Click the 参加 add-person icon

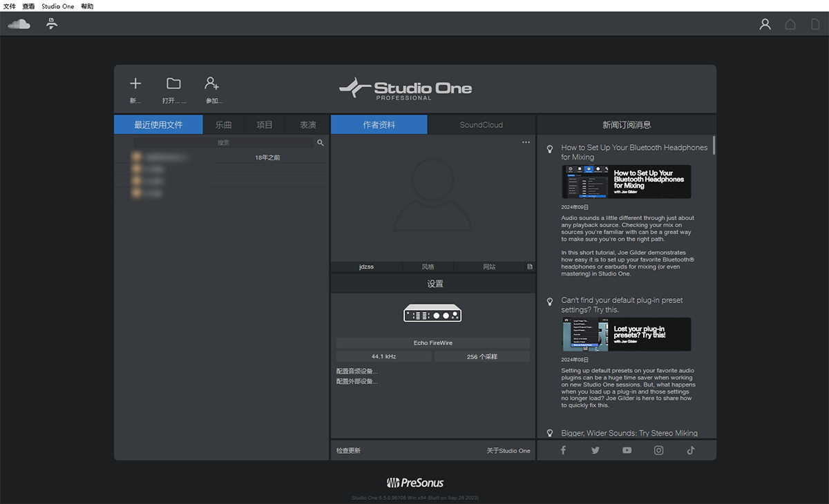[x=212, y=84]
